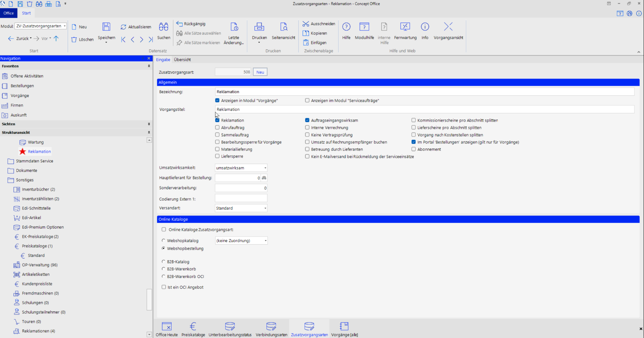Launch Fernwartung remote support
The width and height of the screenshot is (644, 338).
pos(405,27)
